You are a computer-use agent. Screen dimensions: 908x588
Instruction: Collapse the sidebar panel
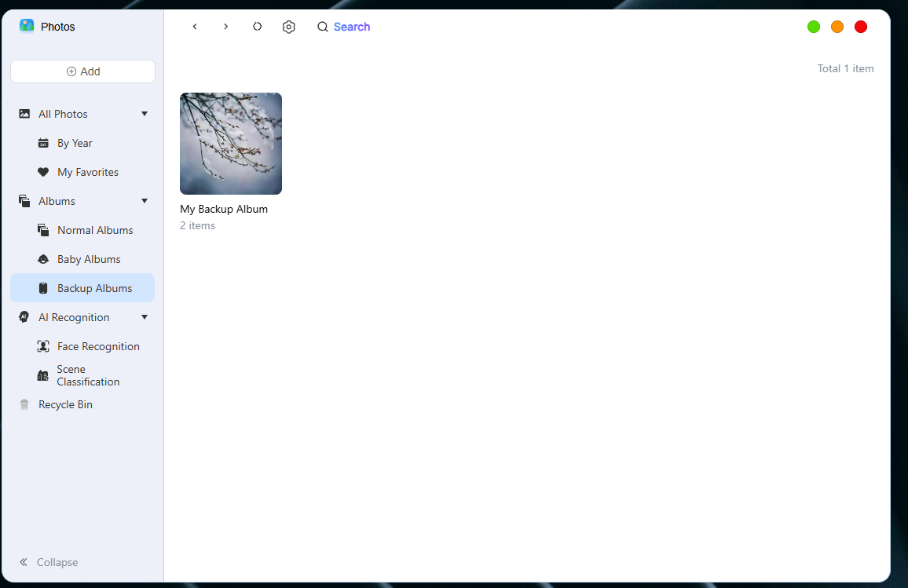point(49,562)
